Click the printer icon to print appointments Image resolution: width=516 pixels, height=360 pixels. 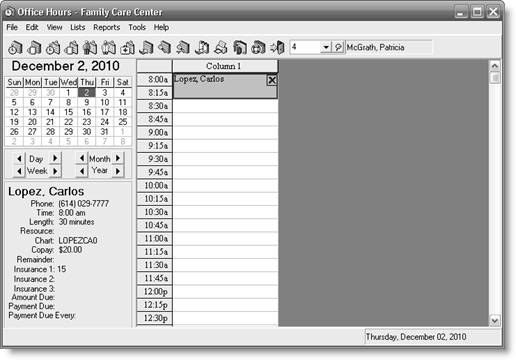[221, 47]
